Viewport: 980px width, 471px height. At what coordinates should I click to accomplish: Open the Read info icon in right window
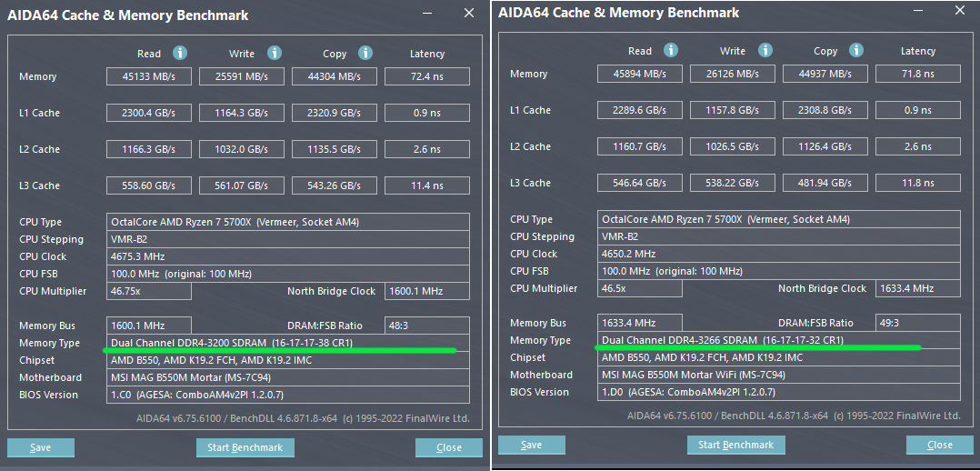pyautogui.click(x=671, y=51)
